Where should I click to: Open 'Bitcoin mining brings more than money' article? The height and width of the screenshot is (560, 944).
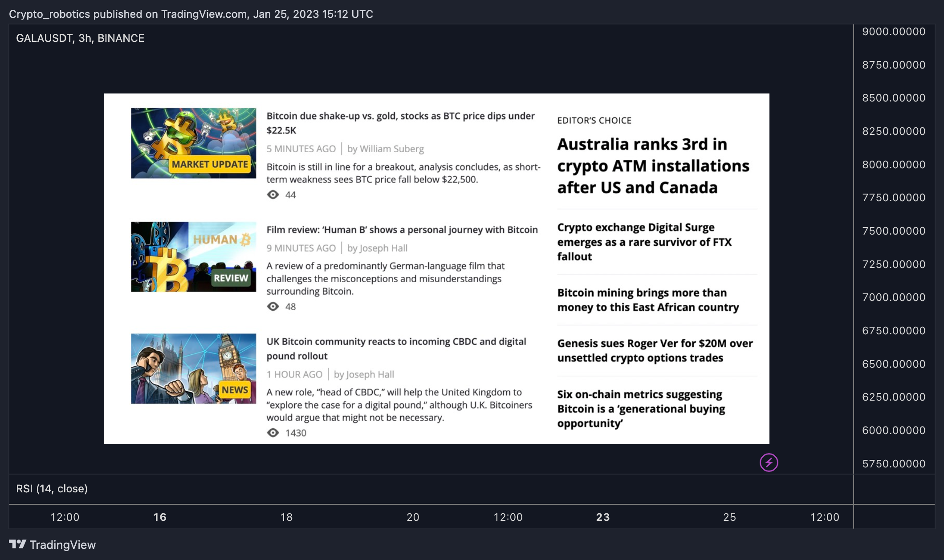tap(648, 300)
